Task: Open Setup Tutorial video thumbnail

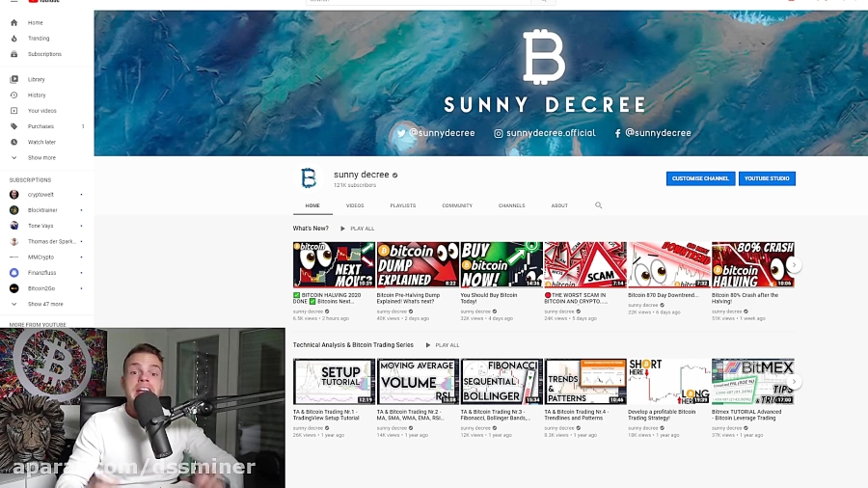Action: click(334, 381)
